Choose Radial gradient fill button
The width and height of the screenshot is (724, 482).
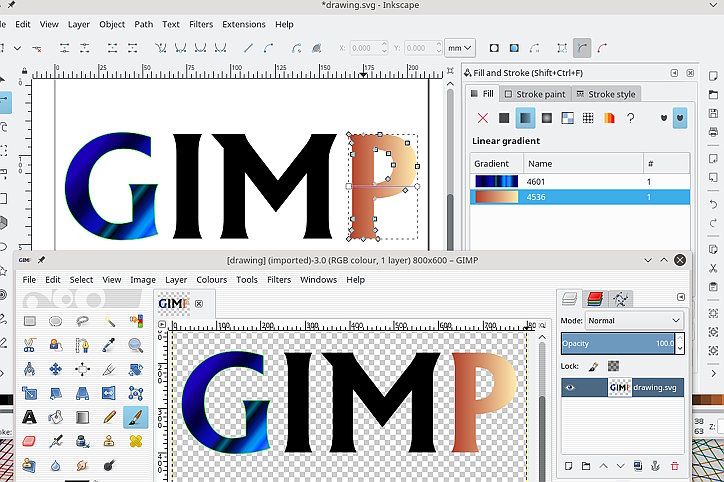[x=547, y=118]
